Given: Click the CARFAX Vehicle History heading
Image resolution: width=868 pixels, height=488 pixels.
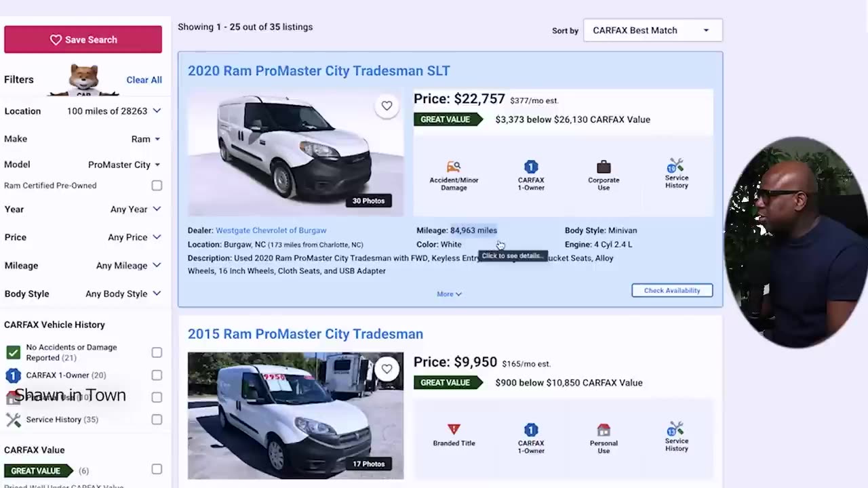Looking at the screenshot, I should click(x=54, y=325).
